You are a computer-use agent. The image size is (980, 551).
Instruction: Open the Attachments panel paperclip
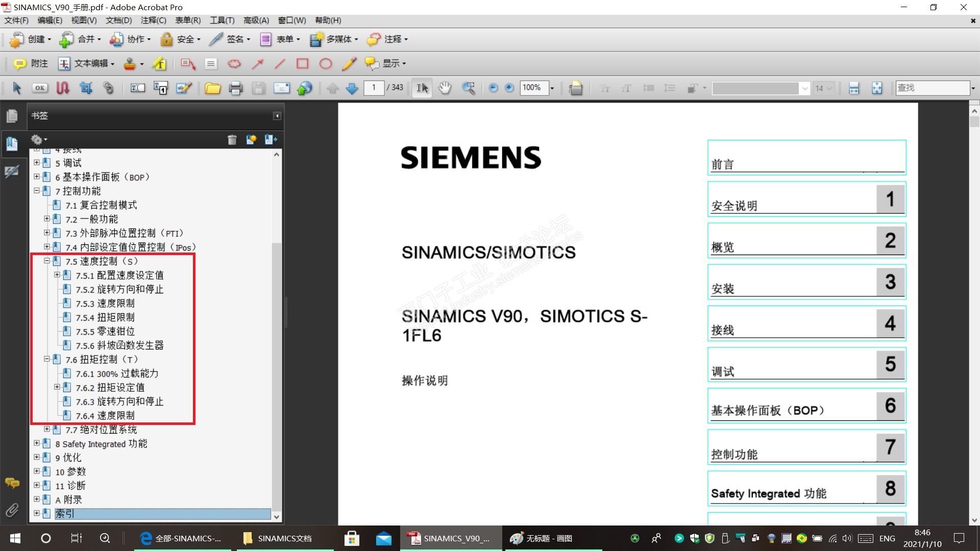12,510
